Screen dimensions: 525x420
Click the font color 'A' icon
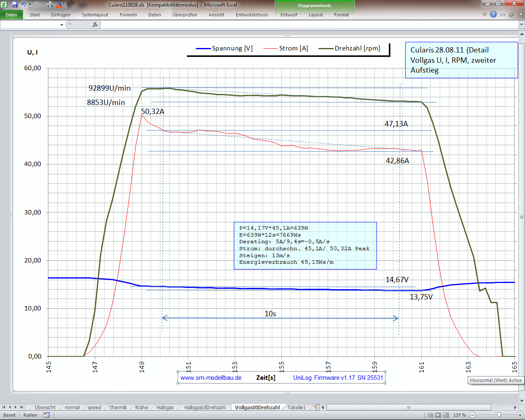(59, 5)
